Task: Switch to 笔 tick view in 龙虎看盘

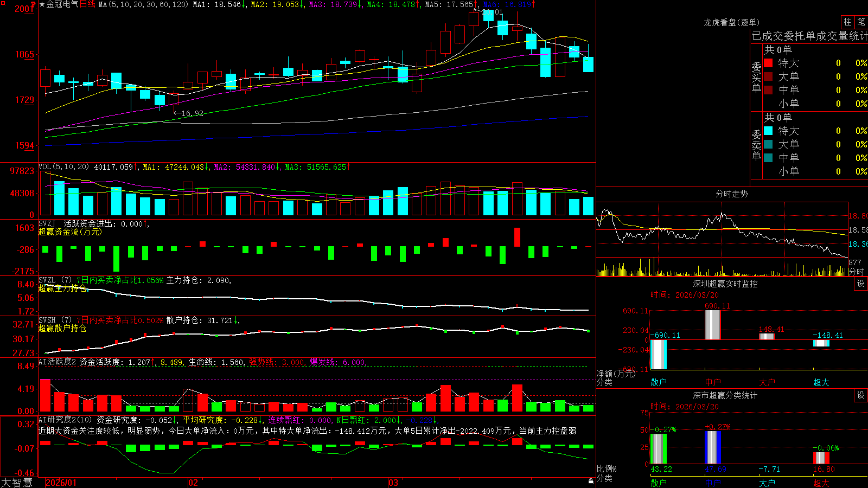Action: (861, 22)
